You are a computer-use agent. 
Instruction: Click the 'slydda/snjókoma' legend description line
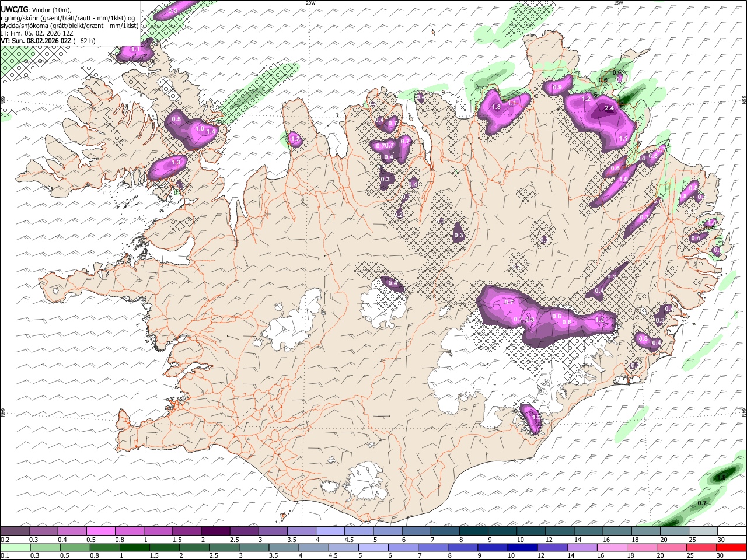tap(69, 26)
